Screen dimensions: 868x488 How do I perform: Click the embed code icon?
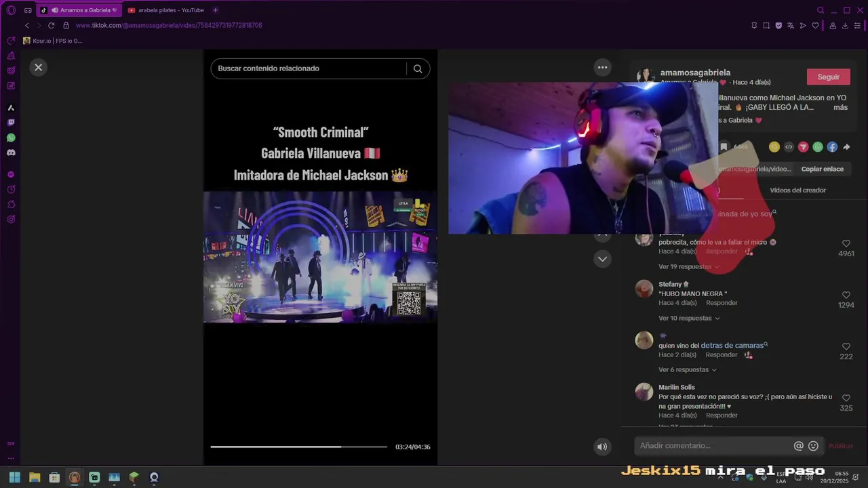click(x=789, y=147)
